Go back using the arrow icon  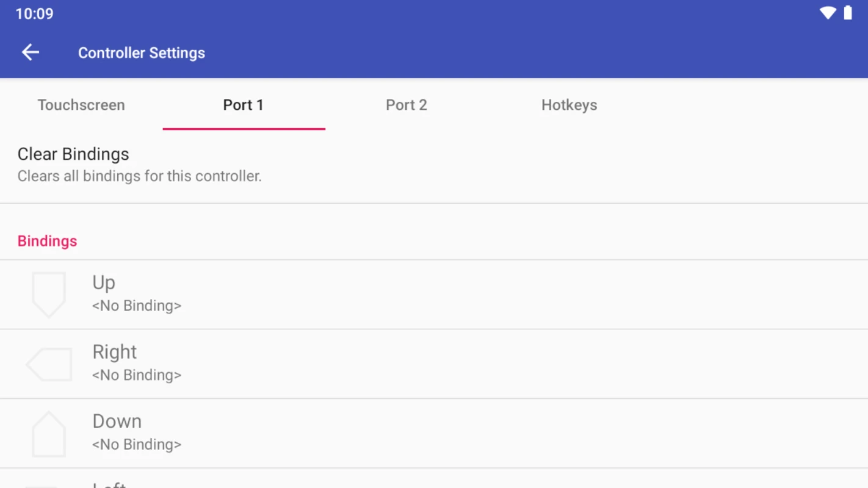click(x=31, y=52)
